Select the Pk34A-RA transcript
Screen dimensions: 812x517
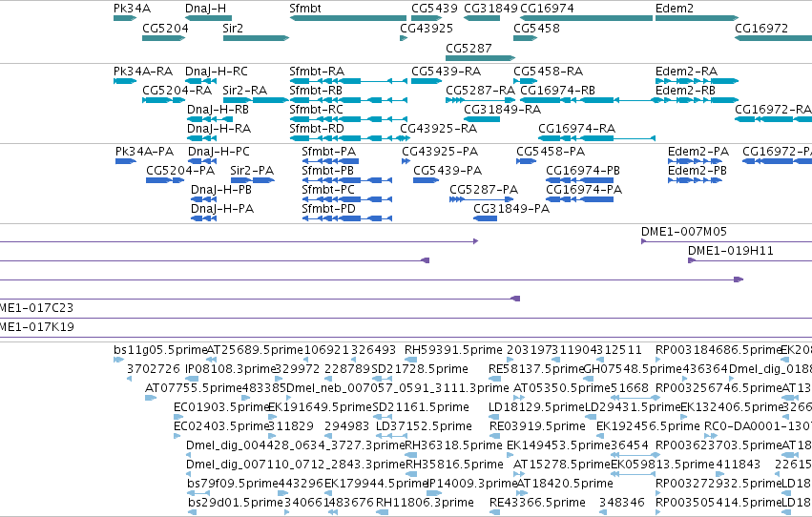125,81
